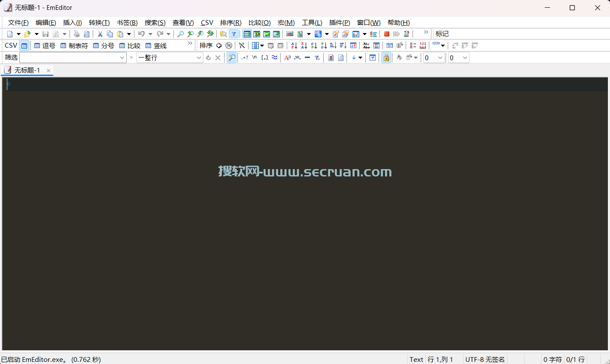610x364 pixels.
Task: Click the Copy icon
Action: click(x=110, y=34)
